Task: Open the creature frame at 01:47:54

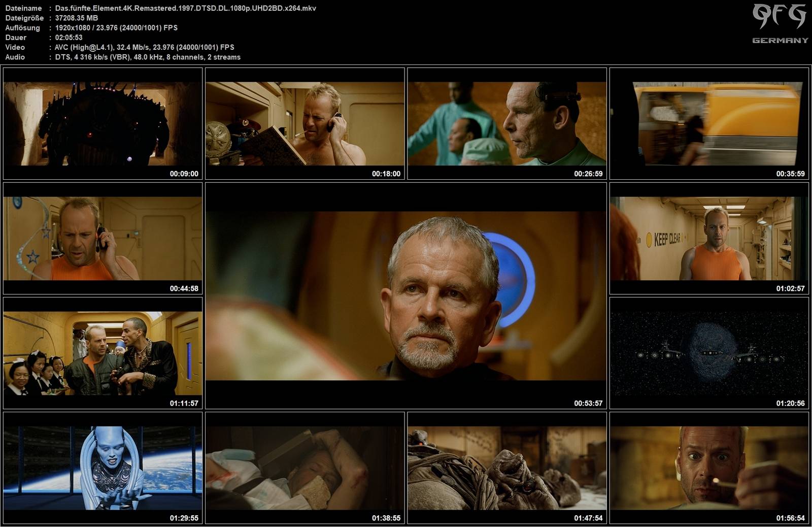Action: click(x=507, y=468)
